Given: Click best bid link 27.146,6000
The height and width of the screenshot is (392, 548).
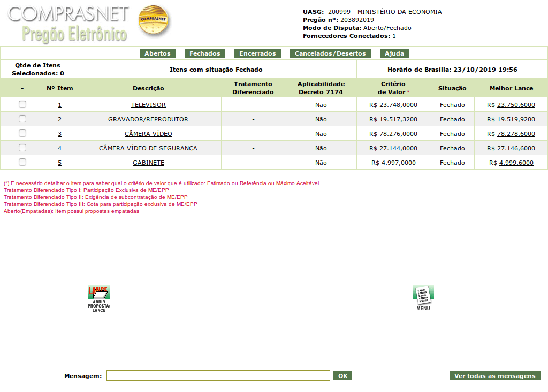Looking at the screenshot, I should [x=516, y=148].
